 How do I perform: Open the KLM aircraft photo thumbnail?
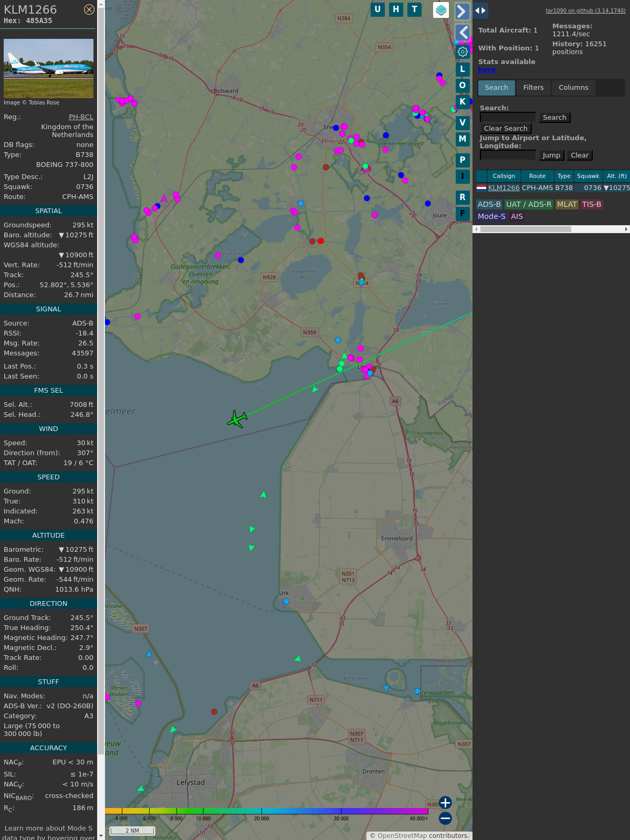pyautogui.click(x=48, y=68)
